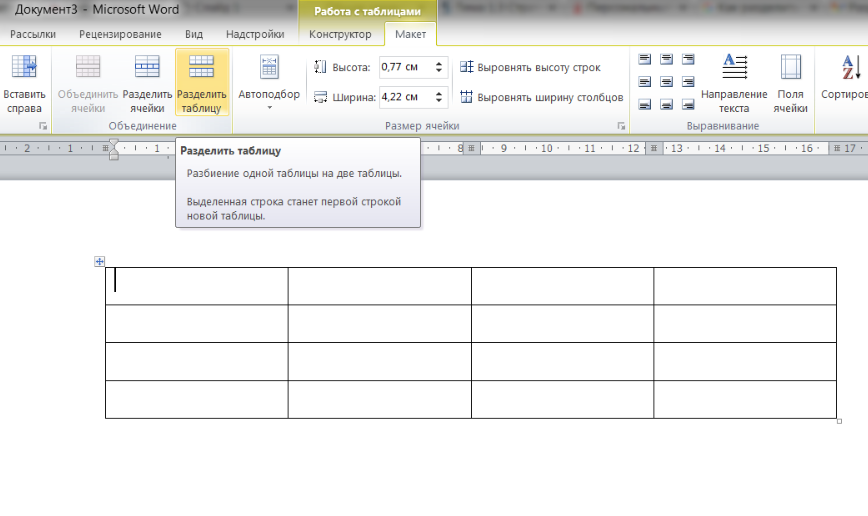The width and height of the screenshot is (868, 516).
Task: Click the row height (Высота) icon
Action: click(320, 67)
